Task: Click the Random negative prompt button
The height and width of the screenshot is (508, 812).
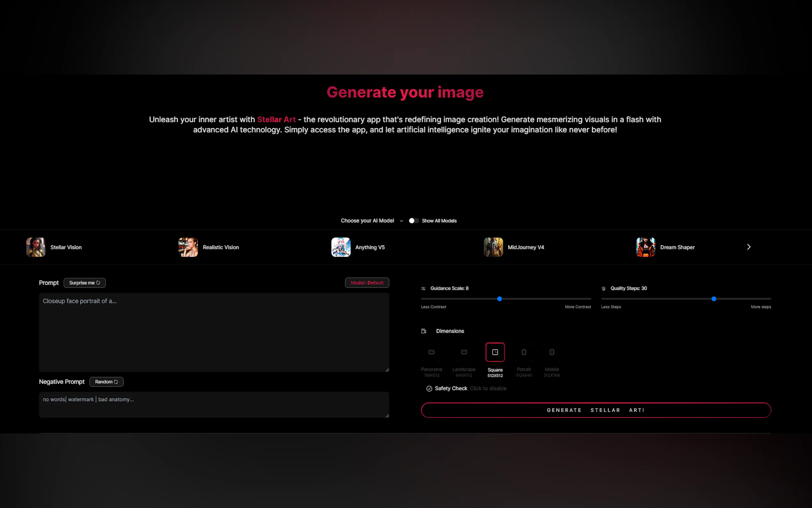Action: (x=106, y=382)
